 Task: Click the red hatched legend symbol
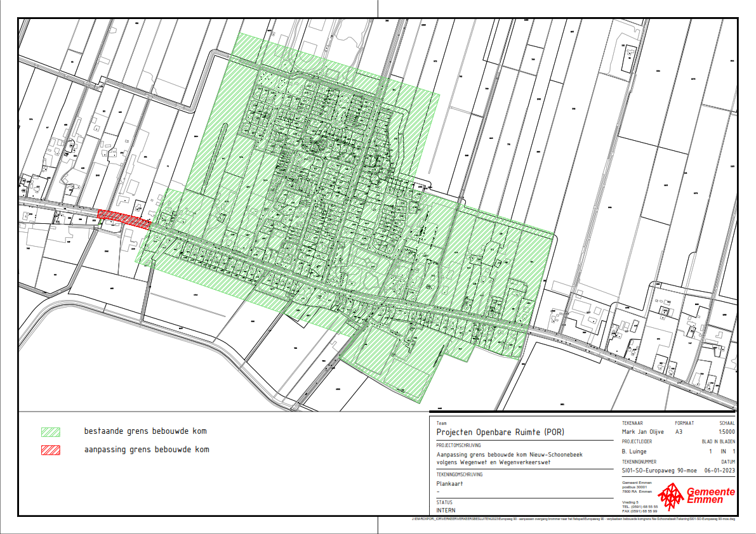[51, 450]
